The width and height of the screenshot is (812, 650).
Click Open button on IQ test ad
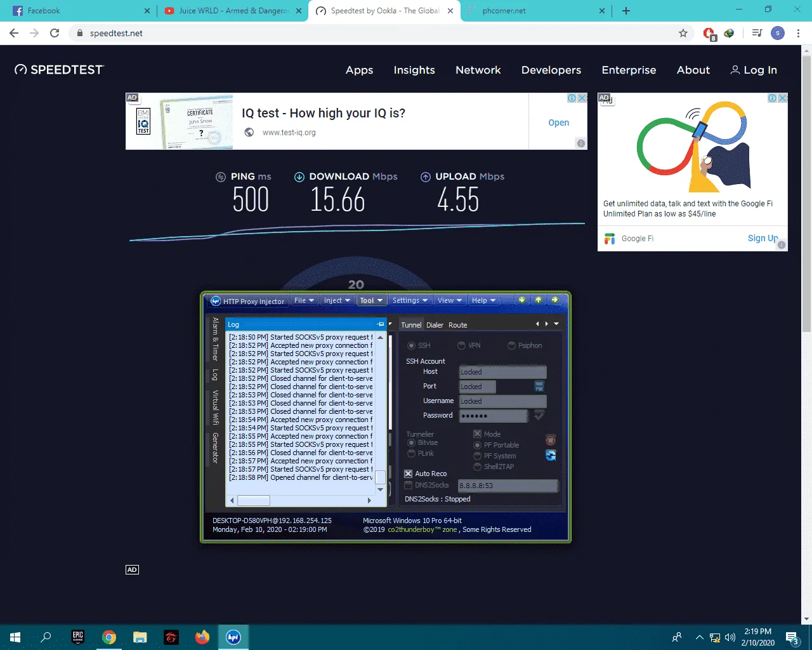[558, 123]
